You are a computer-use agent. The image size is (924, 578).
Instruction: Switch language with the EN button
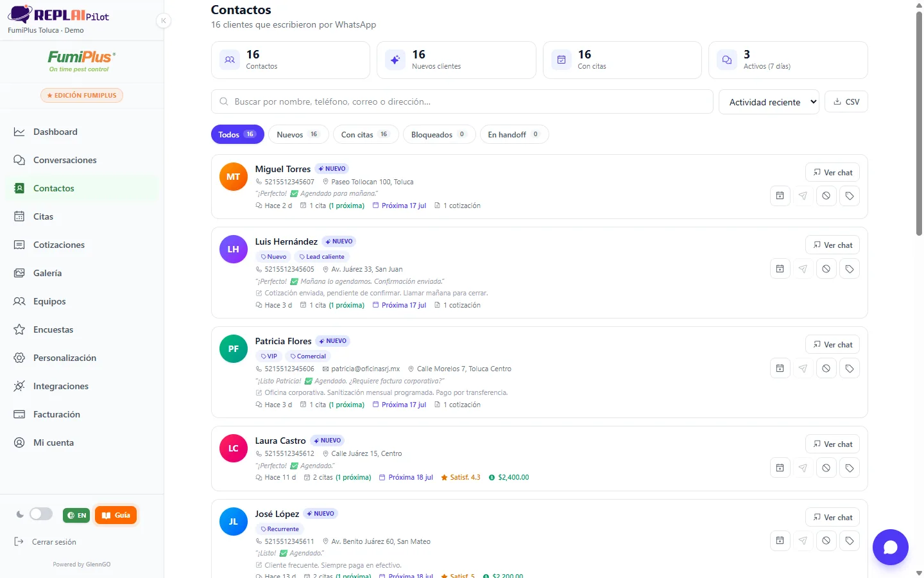click(76, 515)
